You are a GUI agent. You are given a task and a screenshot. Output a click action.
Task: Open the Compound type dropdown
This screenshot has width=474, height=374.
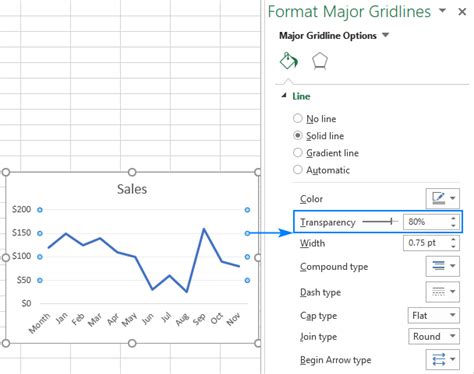click(443, 266)
